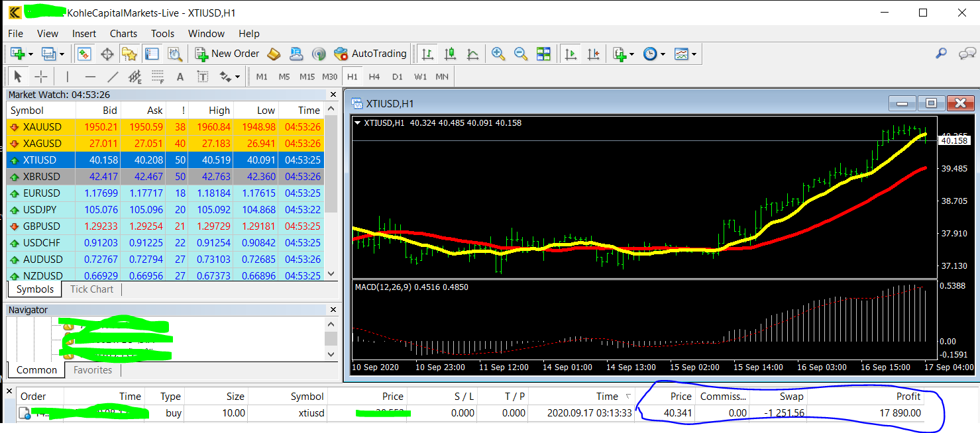Click the Market Watch scrollbar down arrow
The image size is (980, 433).
[332, 274]
